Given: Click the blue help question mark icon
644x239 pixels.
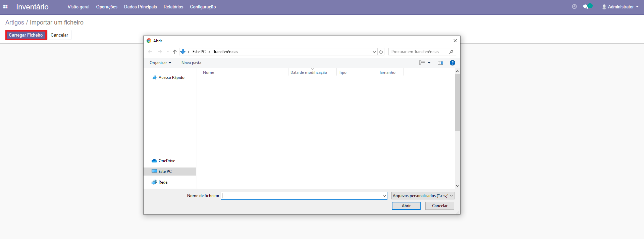Looking at the screenshot, I should (x=452, y=63).
